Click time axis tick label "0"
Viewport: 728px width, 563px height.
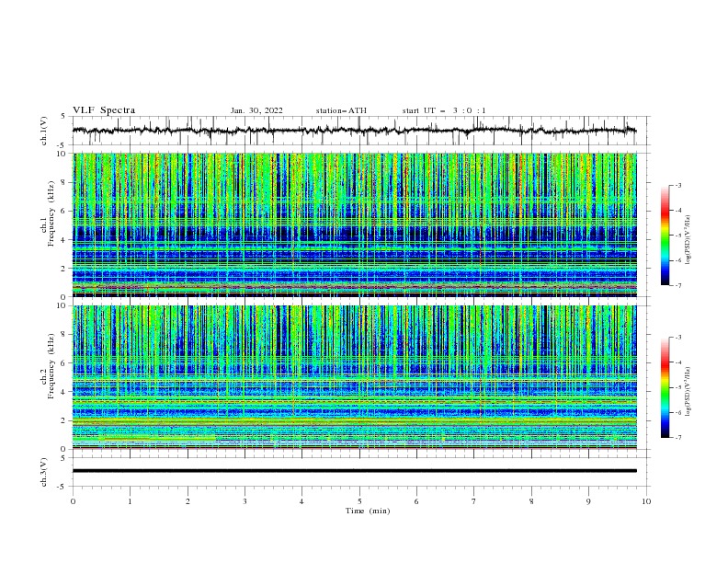73,501
